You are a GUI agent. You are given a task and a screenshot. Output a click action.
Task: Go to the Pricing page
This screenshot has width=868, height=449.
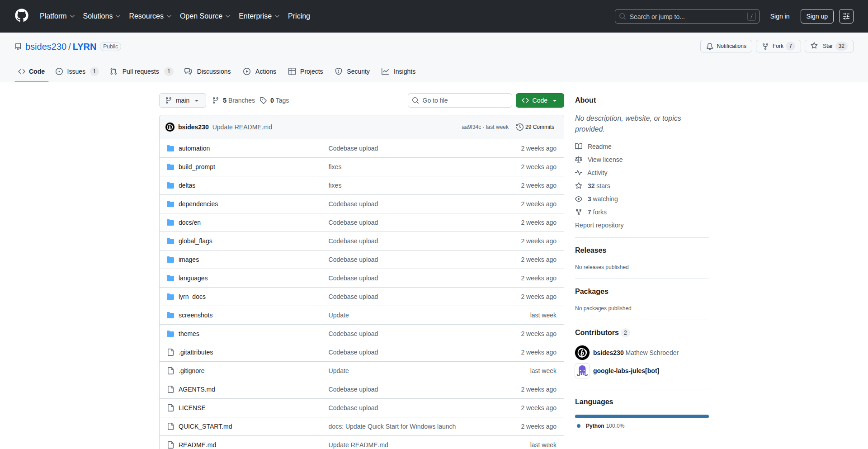point(299,16)
